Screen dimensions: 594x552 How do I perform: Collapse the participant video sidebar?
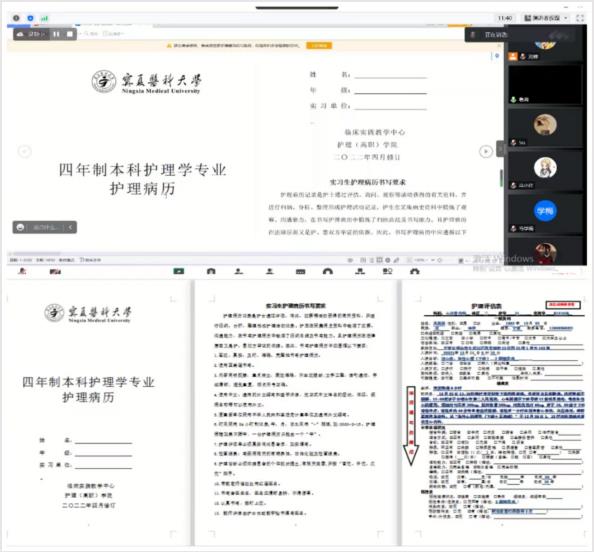[500, 148]
